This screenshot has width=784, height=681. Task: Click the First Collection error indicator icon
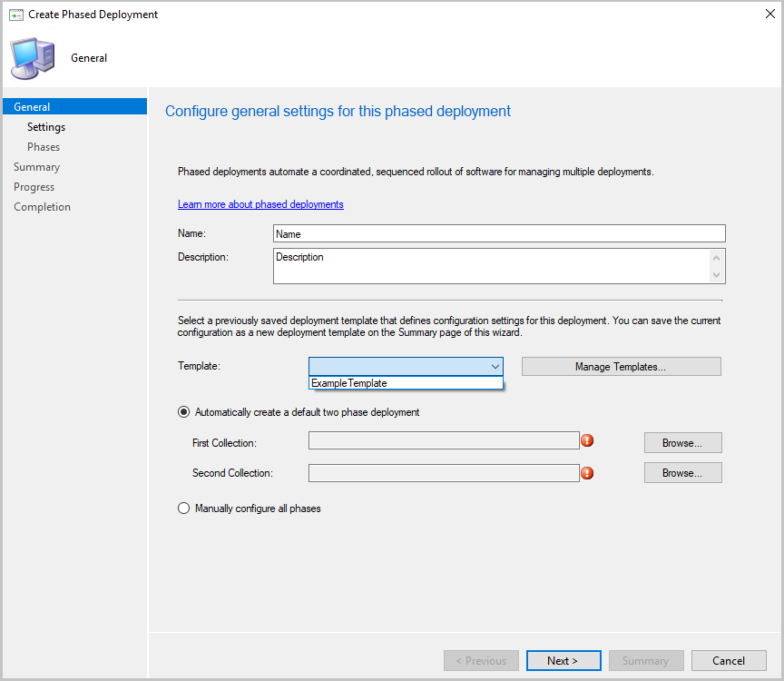[x=587, y=440]
